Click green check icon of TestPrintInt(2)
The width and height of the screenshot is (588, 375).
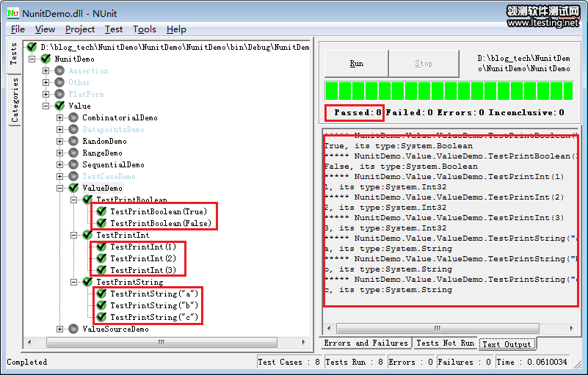101,258
